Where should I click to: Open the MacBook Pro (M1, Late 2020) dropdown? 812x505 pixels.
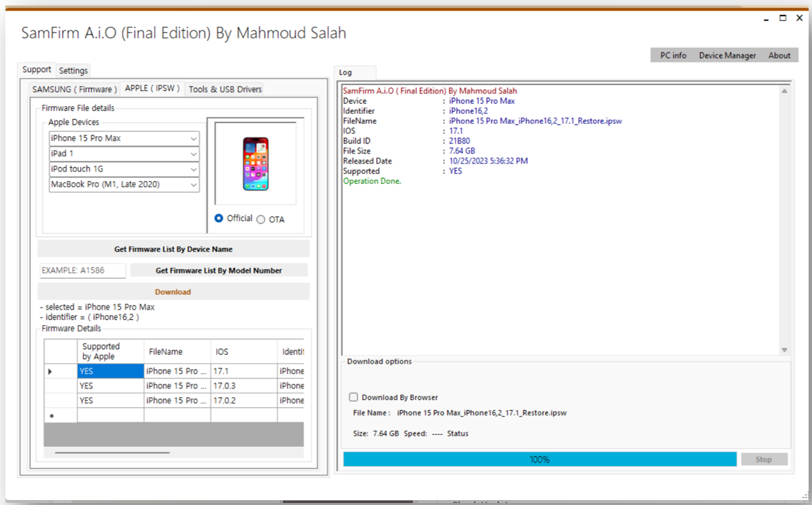[x=124, y=184]
